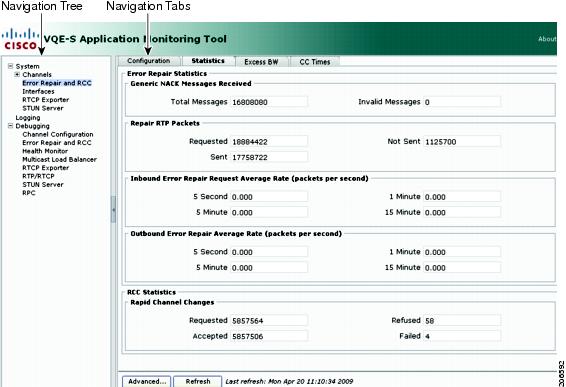Click the Cisco logo
Image resolution: width=566 pixels, height=387 pixels.
coord(21,40)
